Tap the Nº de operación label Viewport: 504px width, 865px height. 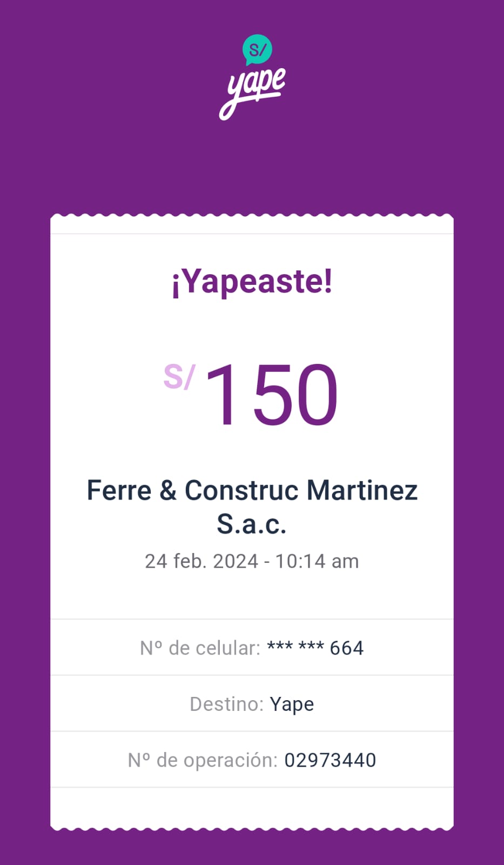pyautogui.click(x=203, y=760)
